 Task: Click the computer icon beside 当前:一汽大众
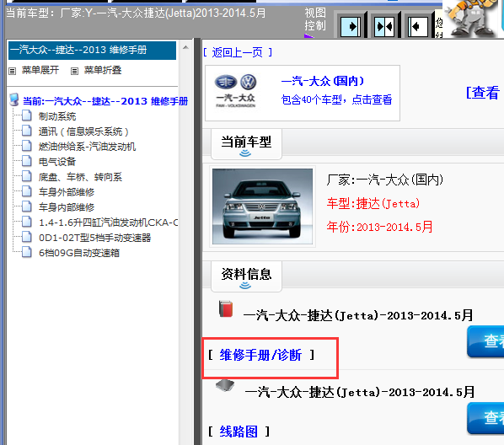pos(14,100)
